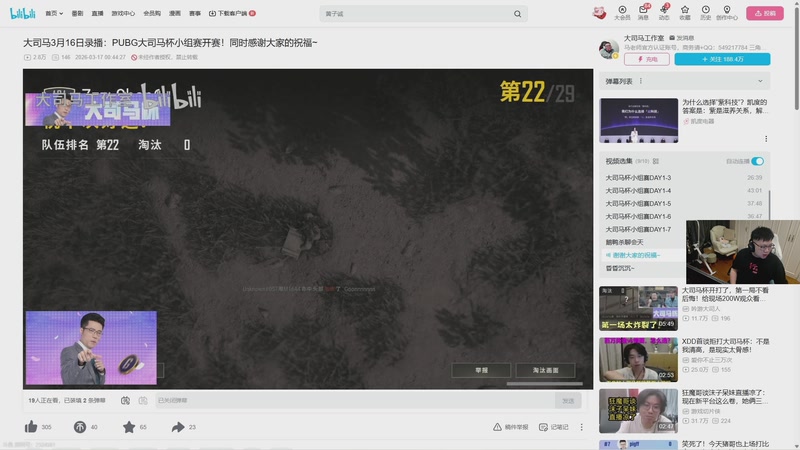The height and width of the screenshot is (450, 800).
Task: Open the 大司马杯开打了 video title
Action: 725,294
